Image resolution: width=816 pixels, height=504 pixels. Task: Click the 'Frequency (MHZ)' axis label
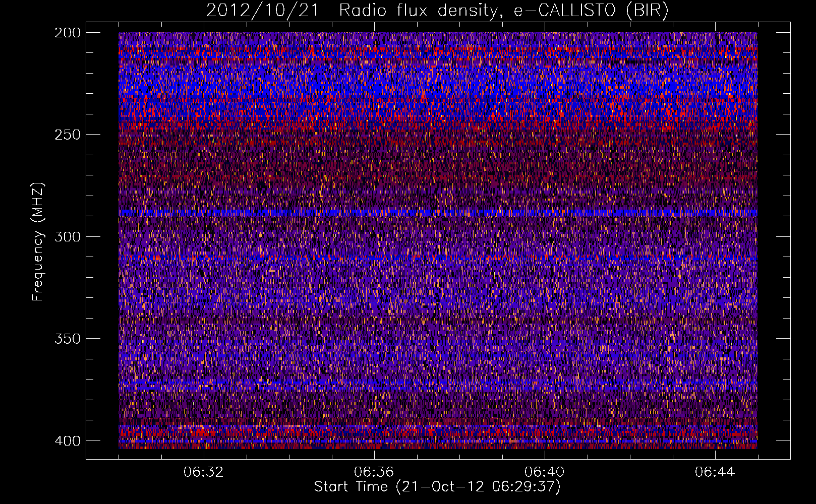(x=38, y=242)
